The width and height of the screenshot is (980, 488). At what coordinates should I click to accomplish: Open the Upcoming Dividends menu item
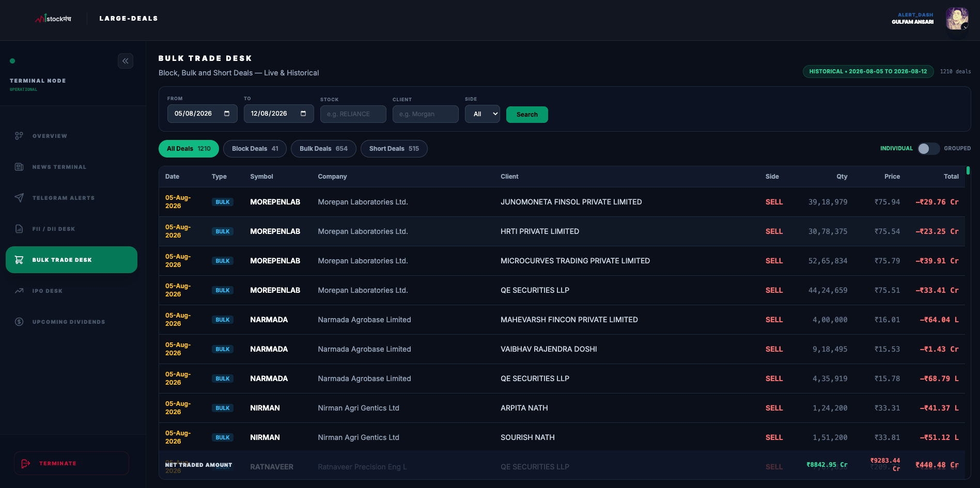(x=72, y=322)
